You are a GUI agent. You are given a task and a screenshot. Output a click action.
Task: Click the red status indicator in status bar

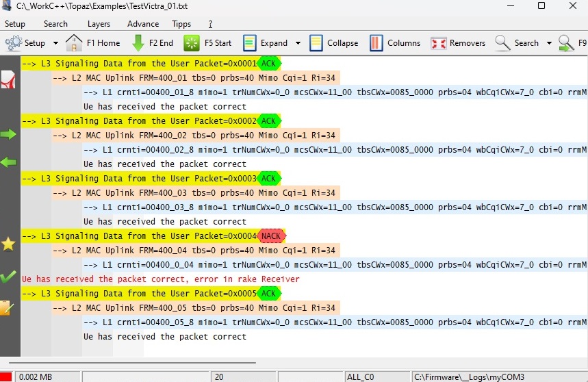(x=6, y=377)
